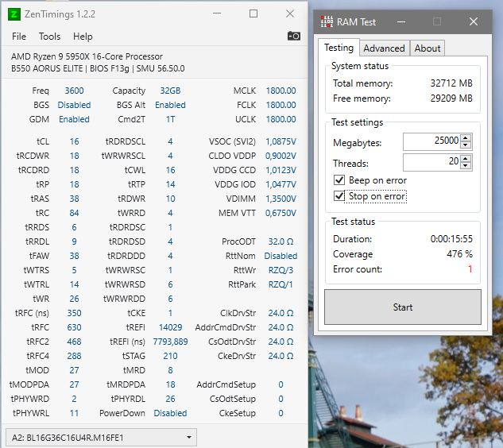Click the CLDO VDDP value 0,9002V

(x=281, y=156)
